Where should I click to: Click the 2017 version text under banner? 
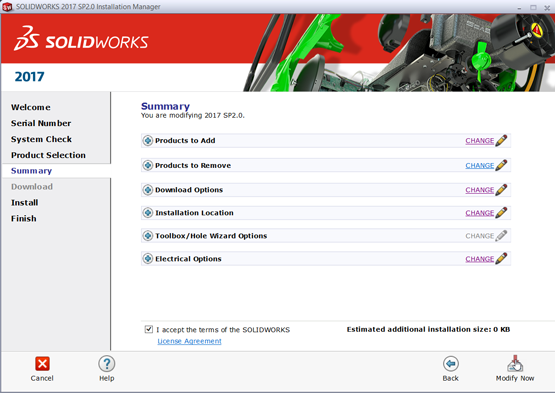click(29, 76)
